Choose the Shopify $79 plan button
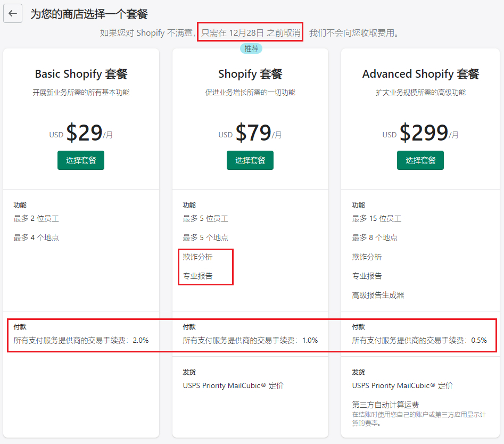 coord(250,160)
